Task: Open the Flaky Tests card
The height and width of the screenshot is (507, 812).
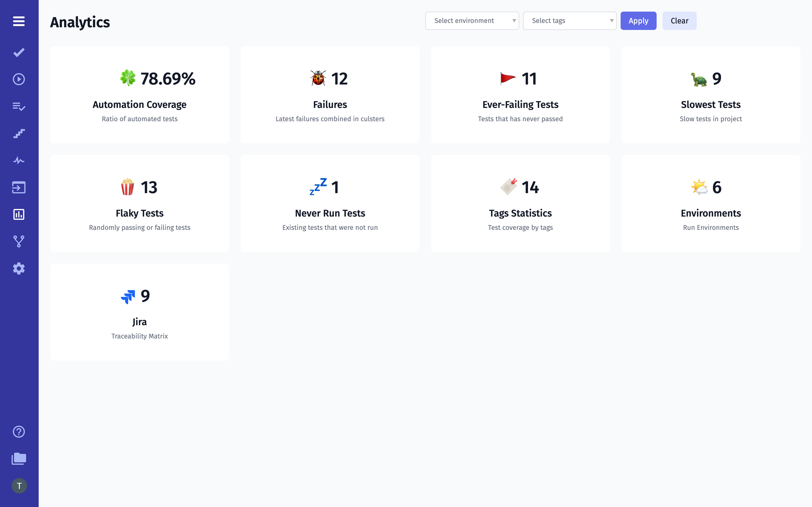Action: (x=140, y=204)
